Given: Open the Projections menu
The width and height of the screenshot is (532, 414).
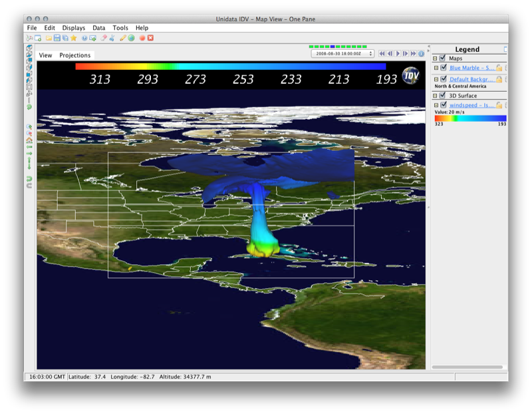Looking at the screenshot, I should (x=74, y=55).
